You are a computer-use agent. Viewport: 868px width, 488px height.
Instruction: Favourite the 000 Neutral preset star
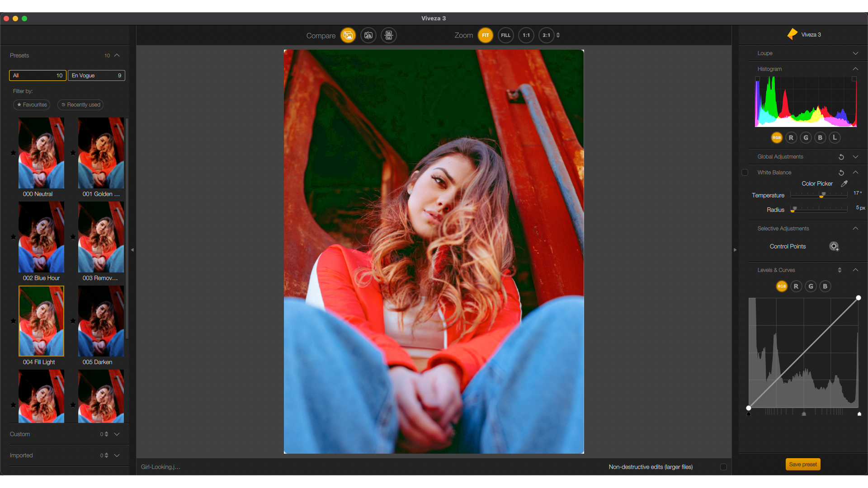tap(13, 153)
